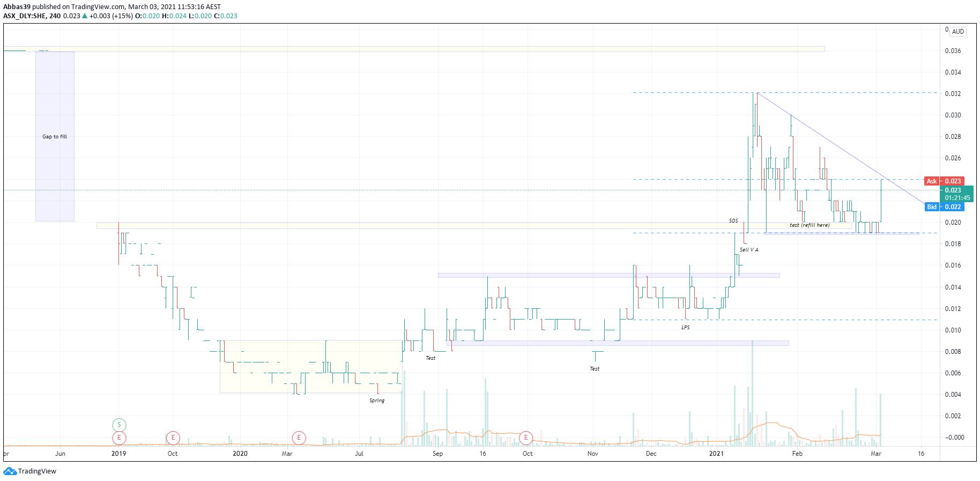980x481 pixels.
Task: Click the Jul label on time axis
Action: point(359,454)
